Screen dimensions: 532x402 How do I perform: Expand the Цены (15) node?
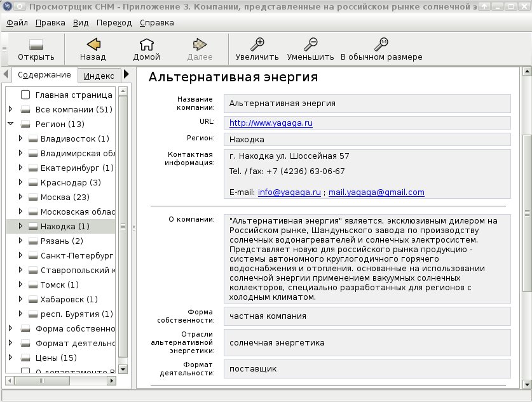11,358
